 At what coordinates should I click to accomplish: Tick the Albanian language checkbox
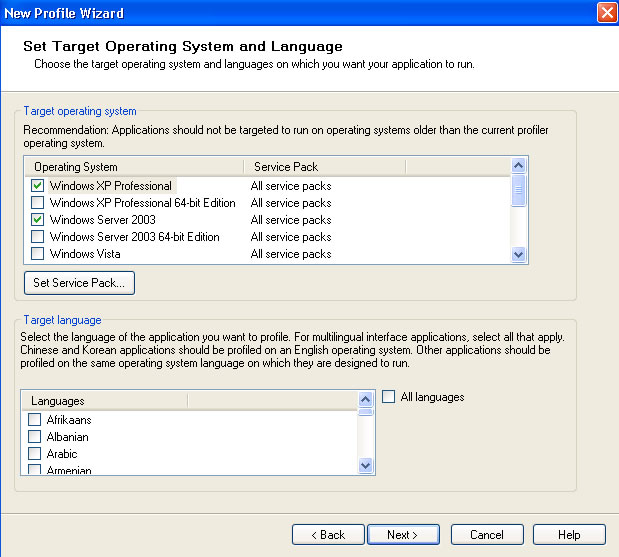pyautogui.click(x=34, y=436)
